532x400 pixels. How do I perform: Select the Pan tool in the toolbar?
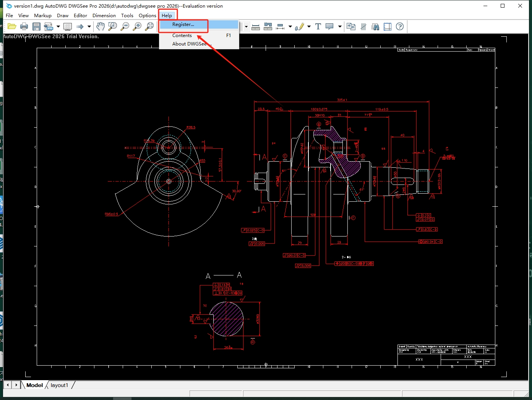(x=101, y=26)
